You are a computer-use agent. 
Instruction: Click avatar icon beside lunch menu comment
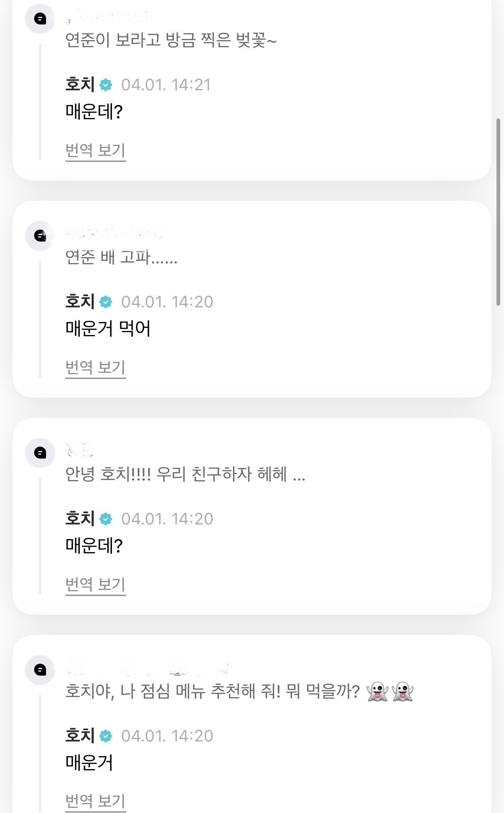click(x=40, y=670)
